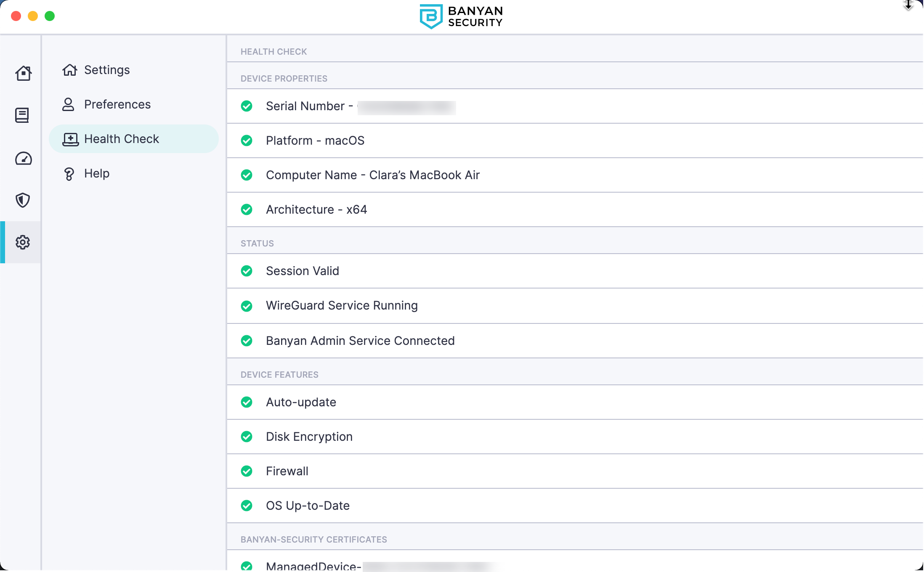Open the Home sidebar icon
This screenshot has height=572, width=924.
(23, 73)
